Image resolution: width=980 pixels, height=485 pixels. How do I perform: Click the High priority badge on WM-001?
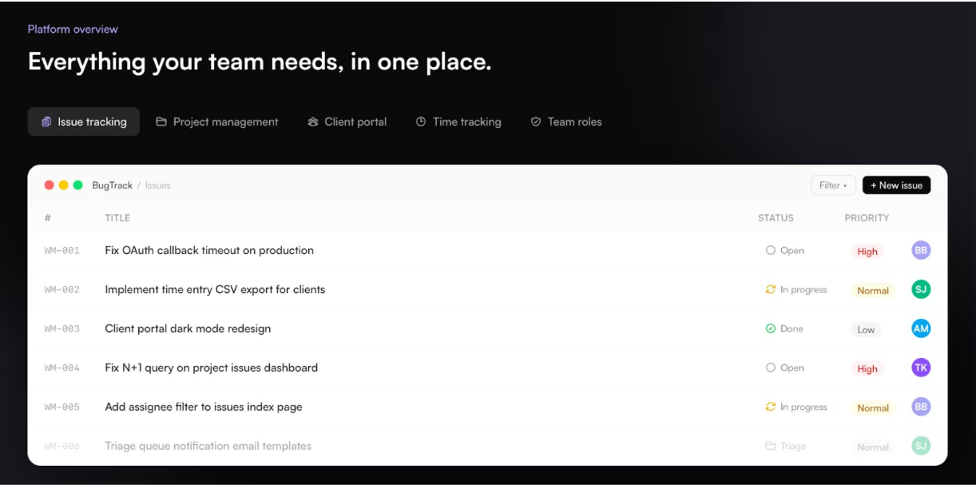(x=867, y=251)
